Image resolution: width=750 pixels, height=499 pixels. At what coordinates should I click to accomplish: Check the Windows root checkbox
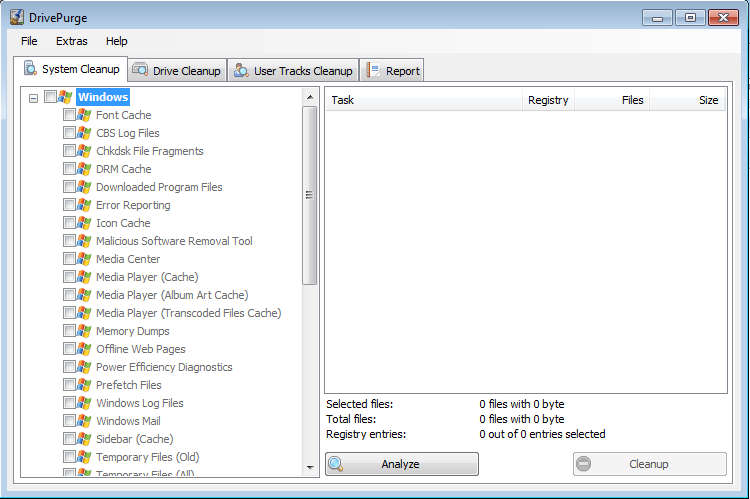50,96
